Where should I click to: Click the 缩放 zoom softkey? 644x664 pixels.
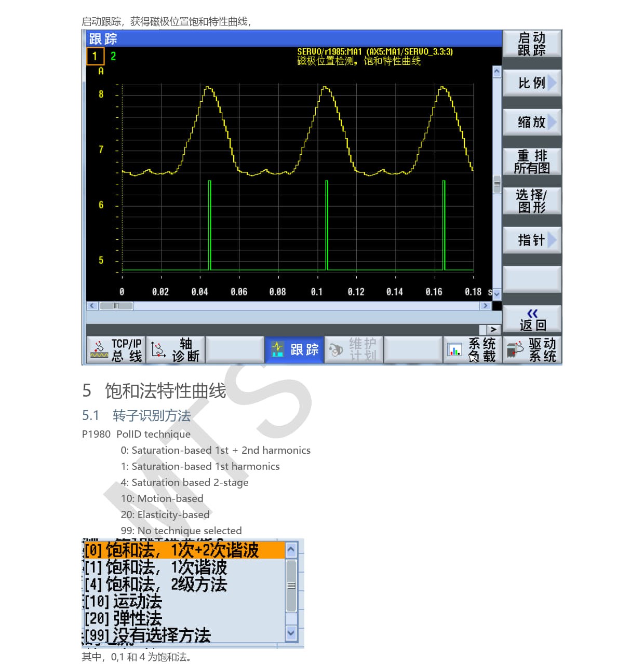(x=531, y=123)
